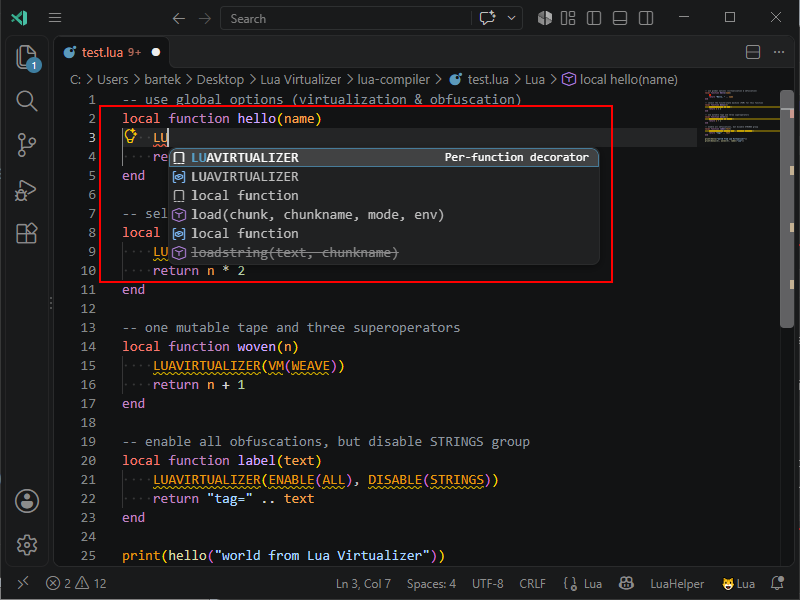The image size is (800, 600).
Task: Open the hamburger application menu
Action: pos(55,18)
